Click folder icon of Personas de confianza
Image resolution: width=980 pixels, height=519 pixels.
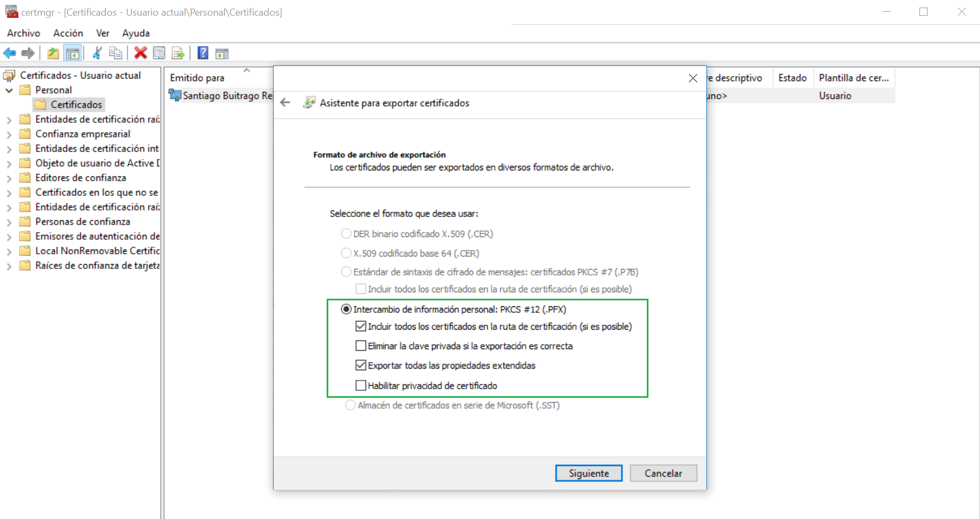[25, 221]
